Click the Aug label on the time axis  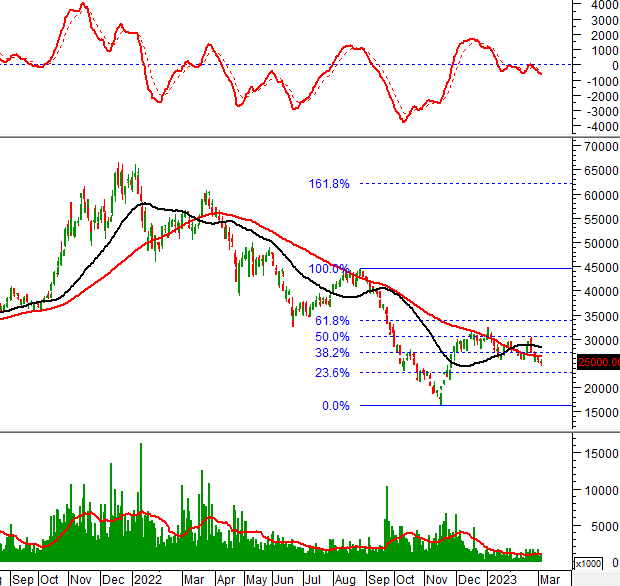[345, 579]
